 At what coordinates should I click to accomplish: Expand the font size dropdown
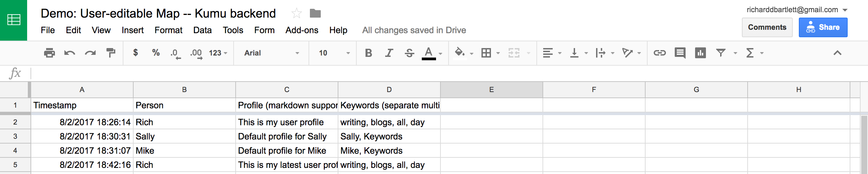(x=334, y=53)
